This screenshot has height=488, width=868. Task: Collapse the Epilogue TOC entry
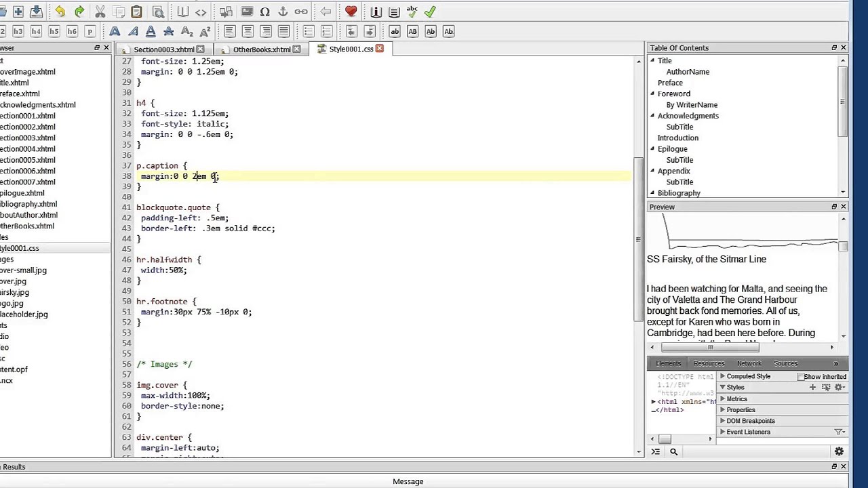652,149
